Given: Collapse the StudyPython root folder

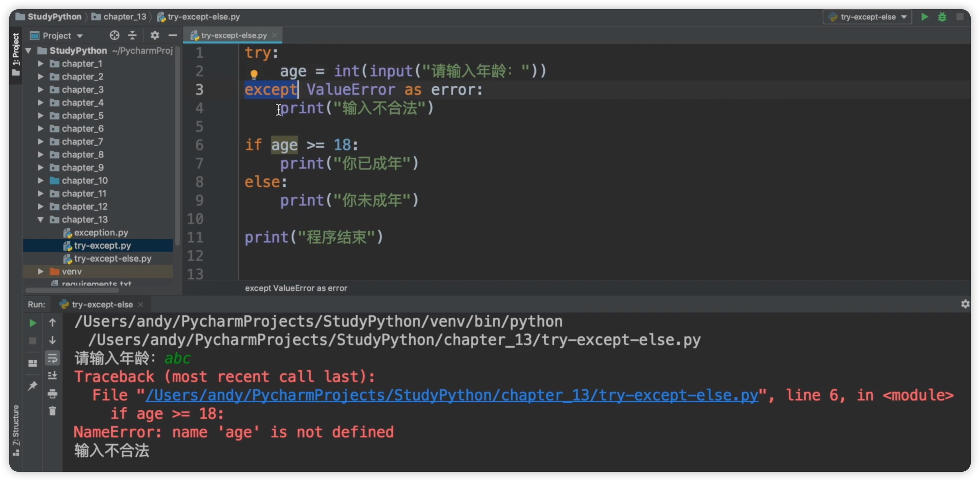Looking at the screenshot, I should [x=28, y=51].
